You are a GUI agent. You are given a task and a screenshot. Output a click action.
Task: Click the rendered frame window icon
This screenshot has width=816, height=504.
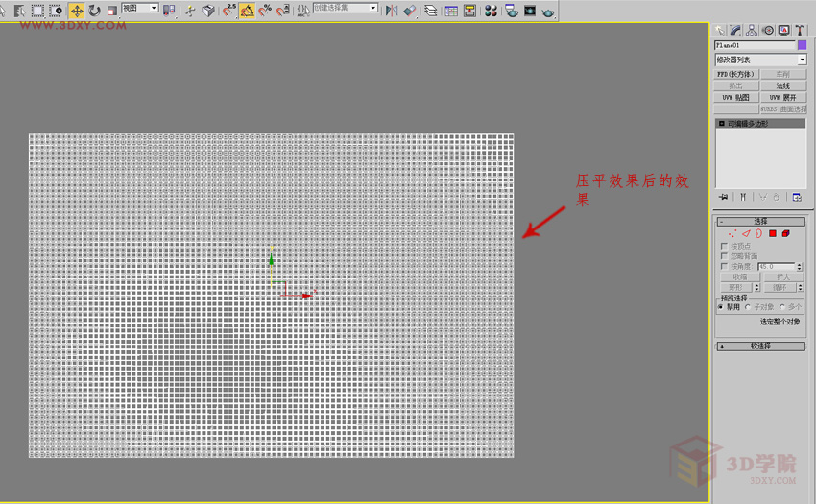530,11
